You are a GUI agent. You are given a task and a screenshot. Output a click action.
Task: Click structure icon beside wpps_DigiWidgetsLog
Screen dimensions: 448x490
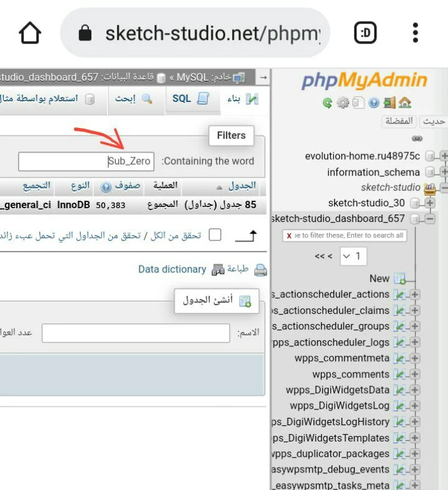[x=399, y=406]
